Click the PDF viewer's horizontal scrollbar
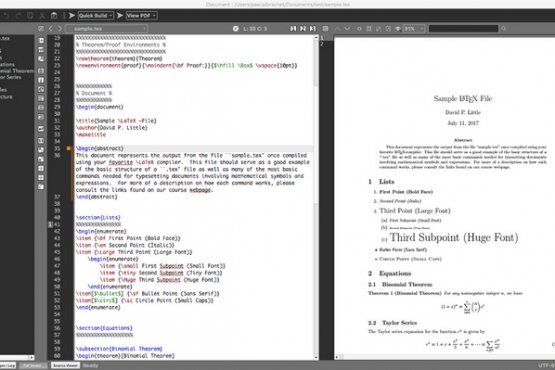This screenshot has height=370, width=555. (445, 357)
